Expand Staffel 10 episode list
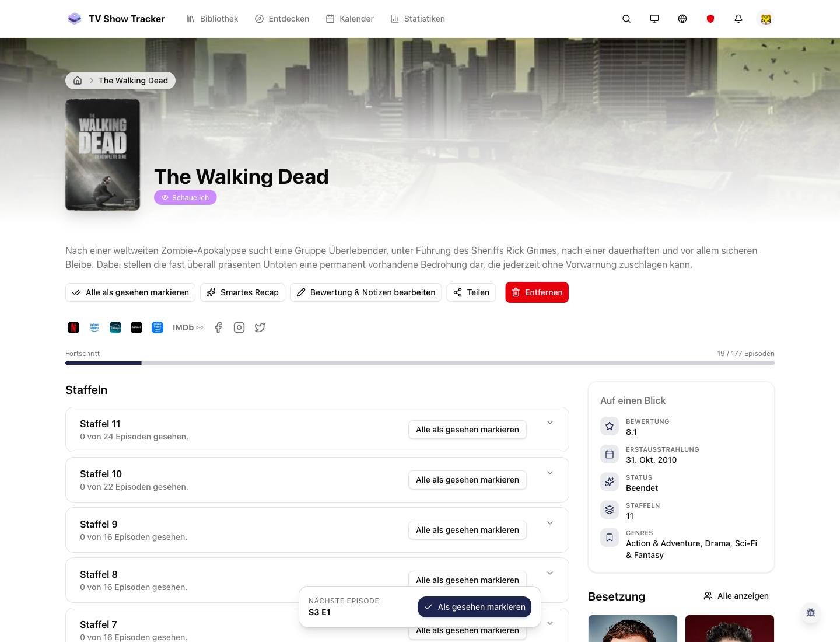 (x=550, y=473)
